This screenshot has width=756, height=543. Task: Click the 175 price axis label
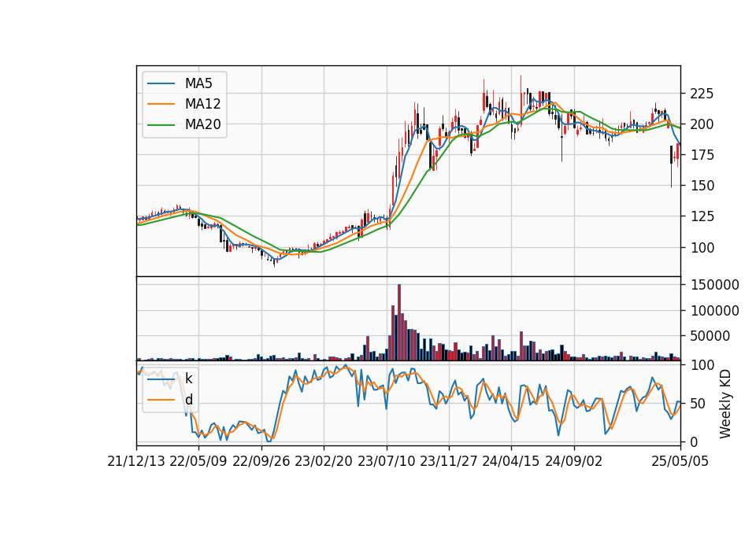[x=702, y=155]
